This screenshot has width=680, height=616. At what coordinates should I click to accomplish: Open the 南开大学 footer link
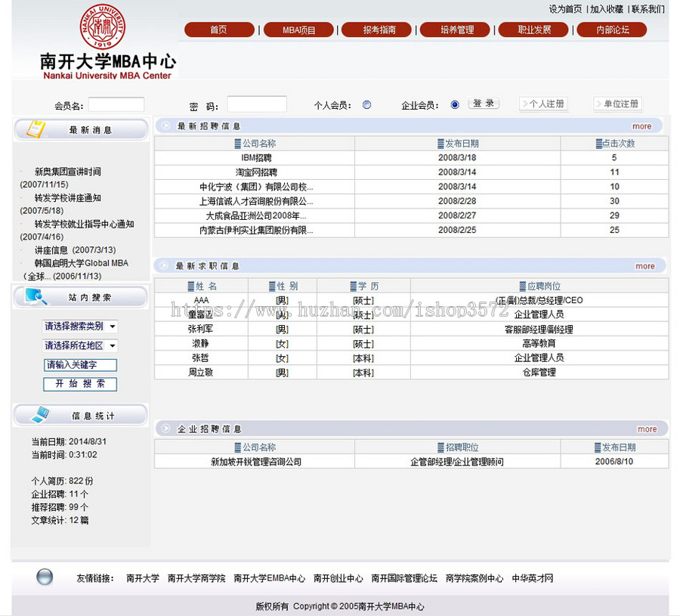tap(141, 579)
